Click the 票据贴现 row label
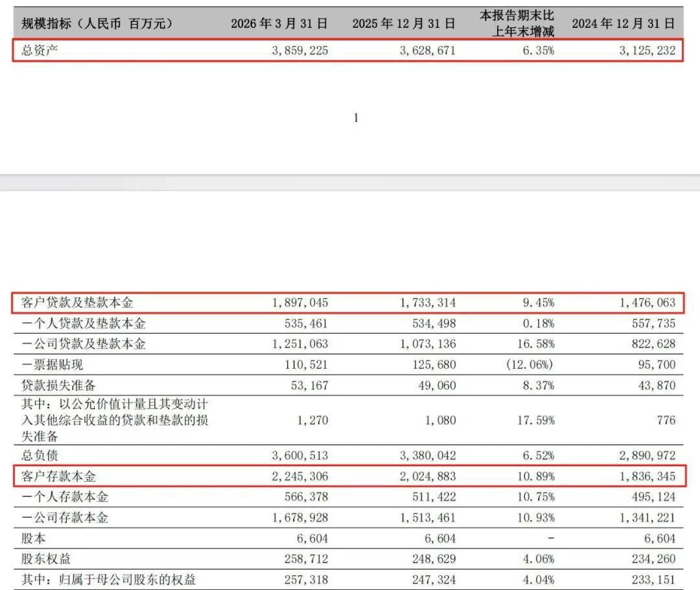 point(52,364)
